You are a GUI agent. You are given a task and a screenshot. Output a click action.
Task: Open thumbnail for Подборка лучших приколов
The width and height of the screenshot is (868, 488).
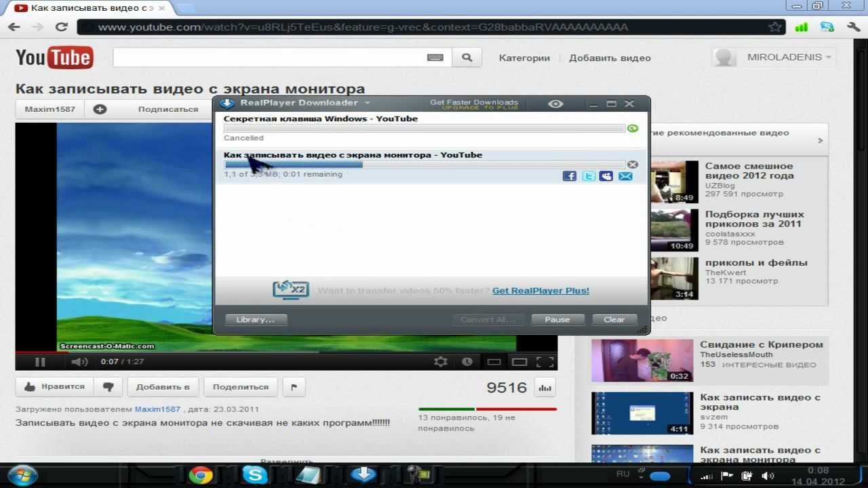pyautogui.click(x=674, y=230)
